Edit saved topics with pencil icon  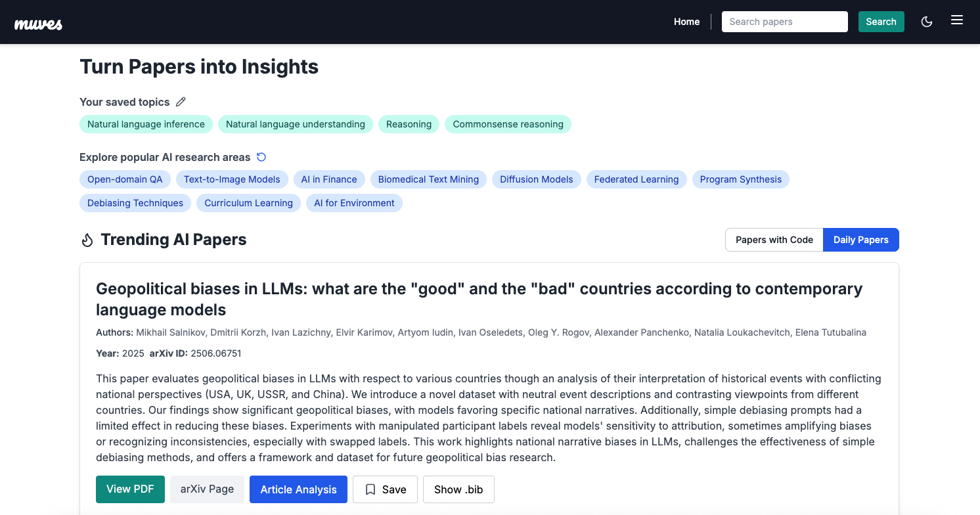tap(181, 102)
